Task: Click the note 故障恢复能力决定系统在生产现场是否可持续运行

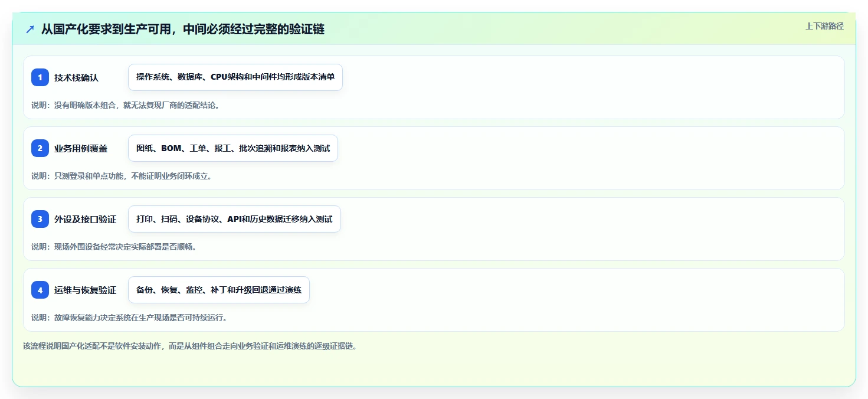Action: click(129, 318)
